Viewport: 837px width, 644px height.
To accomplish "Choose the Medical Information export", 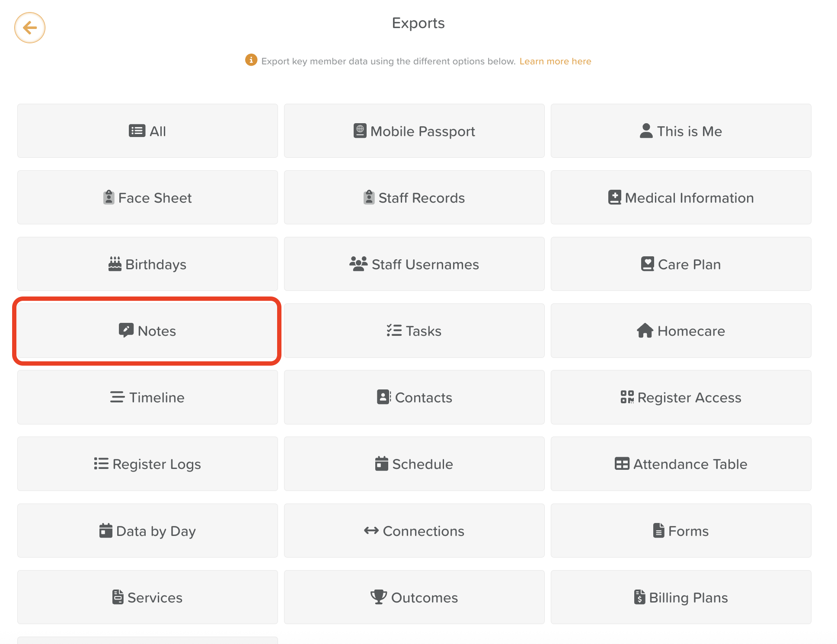I will [x=681, y=198].
